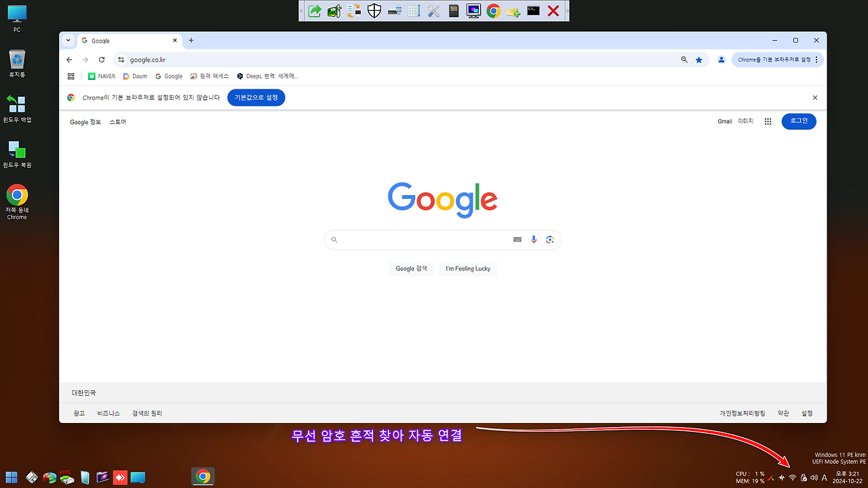Screen dimensions: 868x488
Task: Open the Daum bookmark
Action: click(x=135, y=77)
